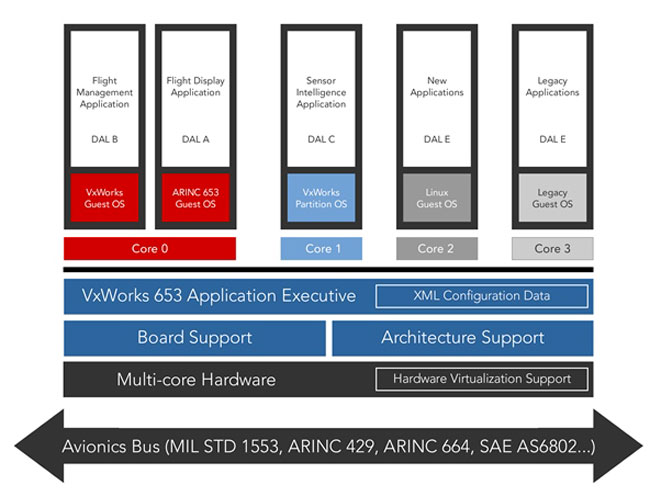Click the Hardware Virtualization Support box

pos(481,379)
